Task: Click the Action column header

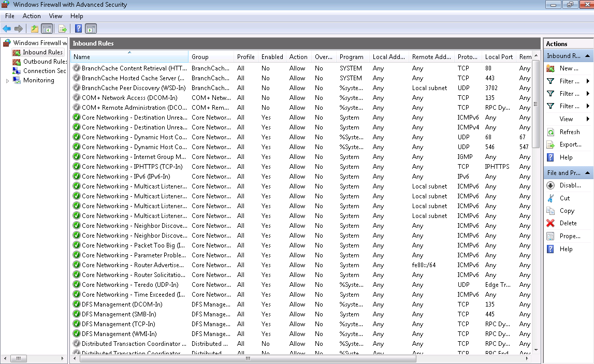Action: point(298,57)
